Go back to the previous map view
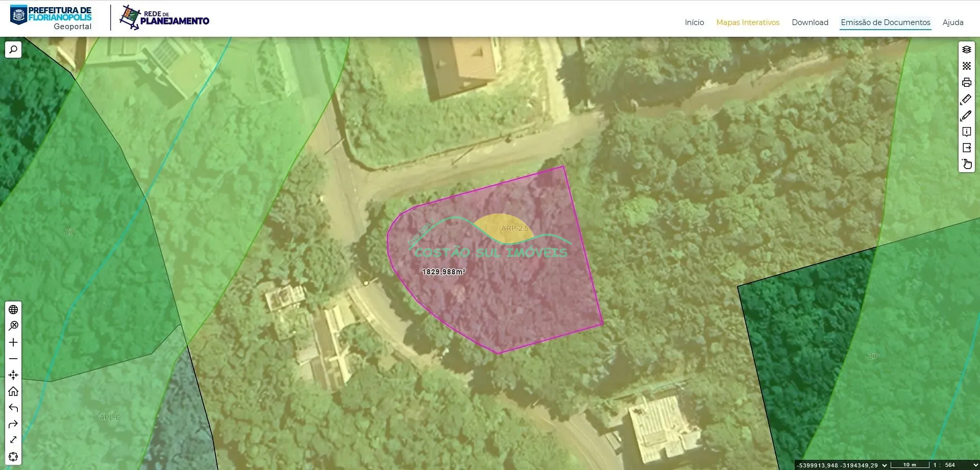Screen dimensions: 980x470 13,408
